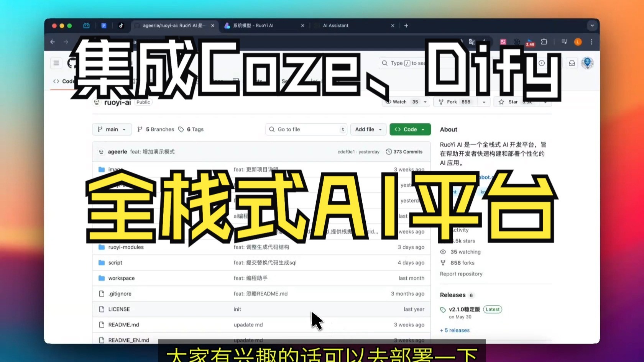Go back with the browser back arrow
This screenshot has width=644, height=362.
(x=53, y=42)
